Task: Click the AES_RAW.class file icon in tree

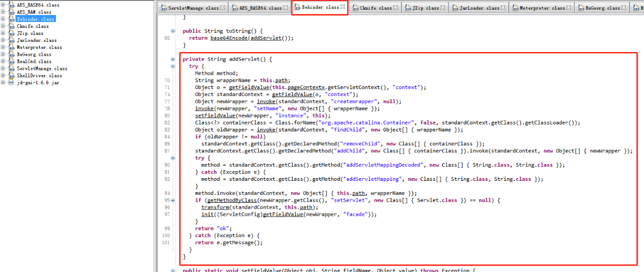Action: pos(11,12)
